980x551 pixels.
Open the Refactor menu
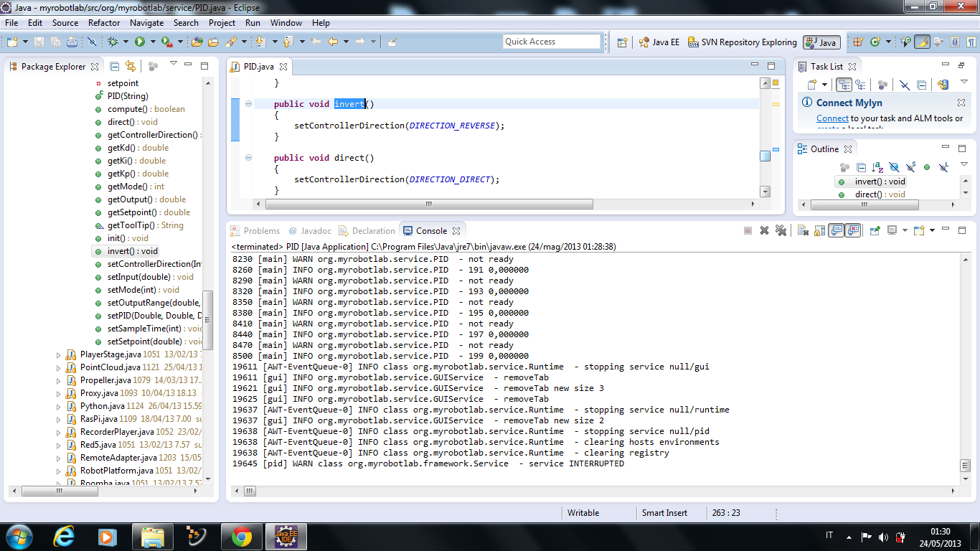point(104,23)
